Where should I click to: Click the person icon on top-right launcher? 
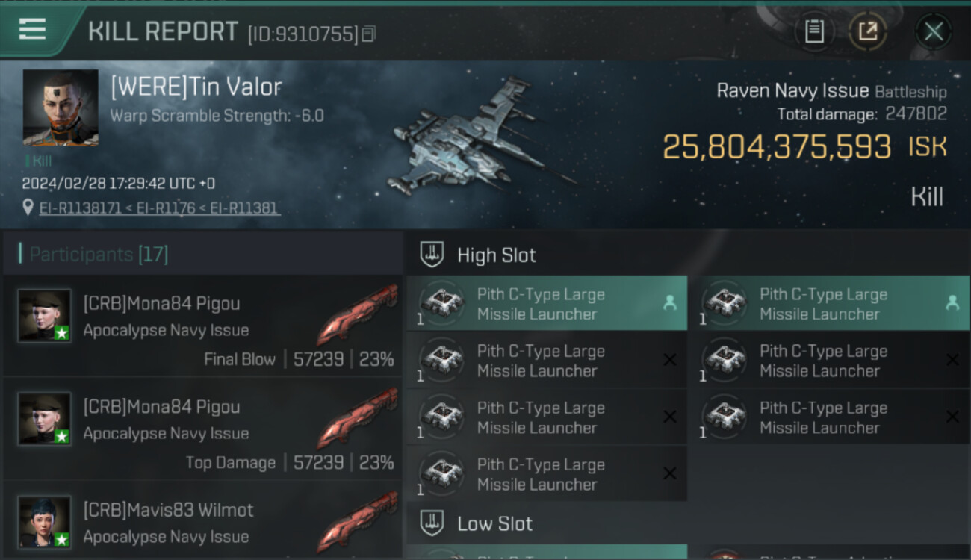(x=952, y=303)
